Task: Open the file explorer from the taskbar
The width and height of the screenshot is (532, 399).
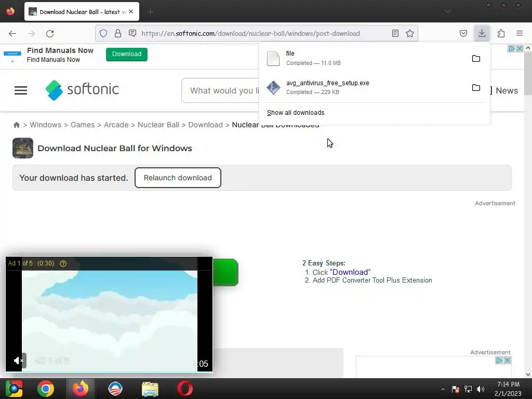Action: pyautogui.click(x=150, y=389)
